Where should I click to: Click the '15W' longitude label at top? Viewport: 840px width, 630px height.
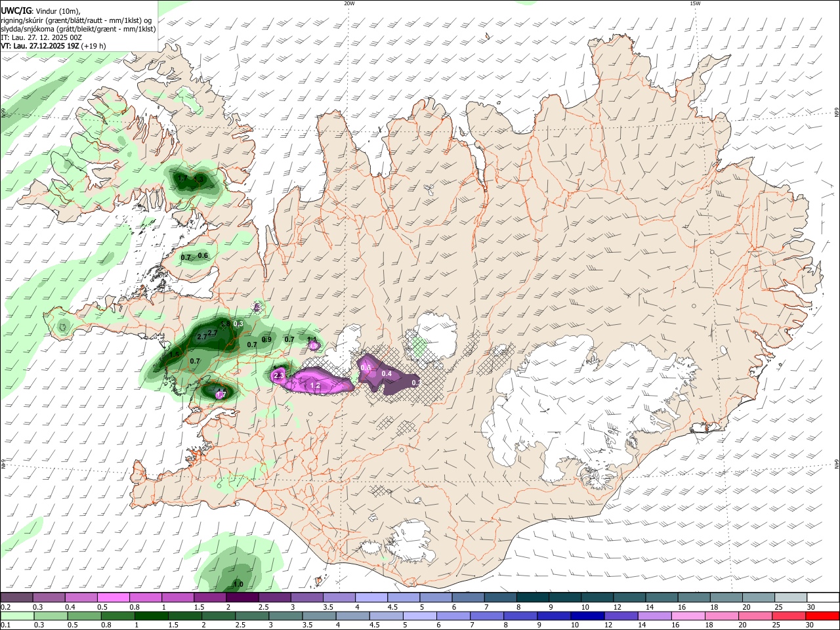(x=695, y=3)
